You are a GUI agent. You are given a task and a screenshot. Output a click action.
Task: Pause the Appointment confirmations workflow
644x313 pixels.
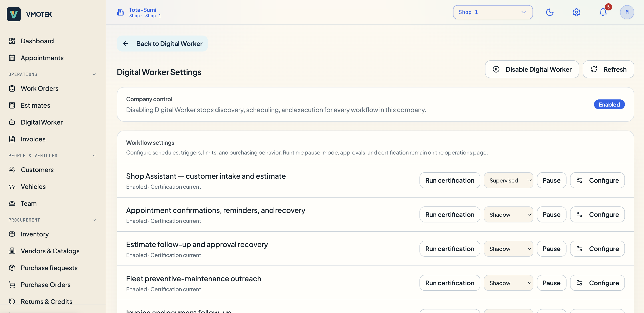551,214
